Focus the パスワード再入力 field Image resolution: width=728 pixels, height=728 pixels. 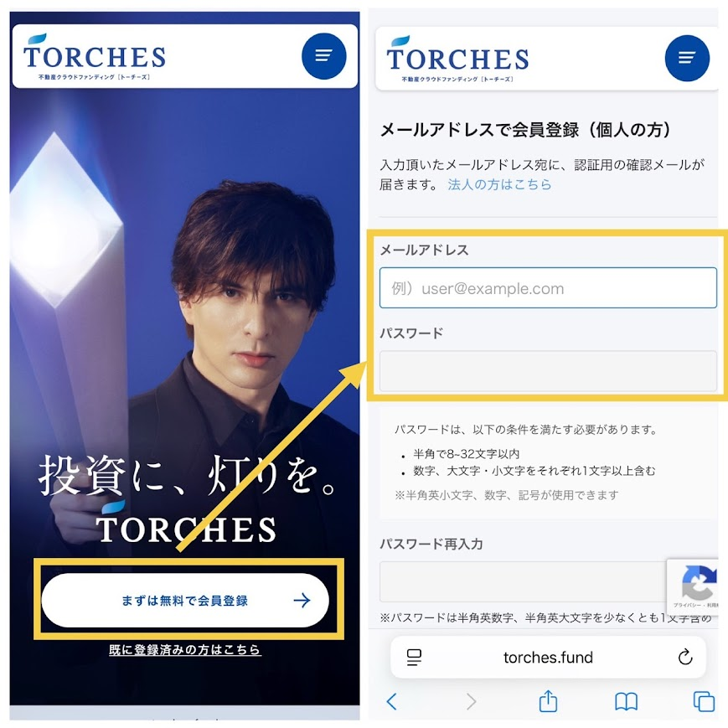pos(524,581)
